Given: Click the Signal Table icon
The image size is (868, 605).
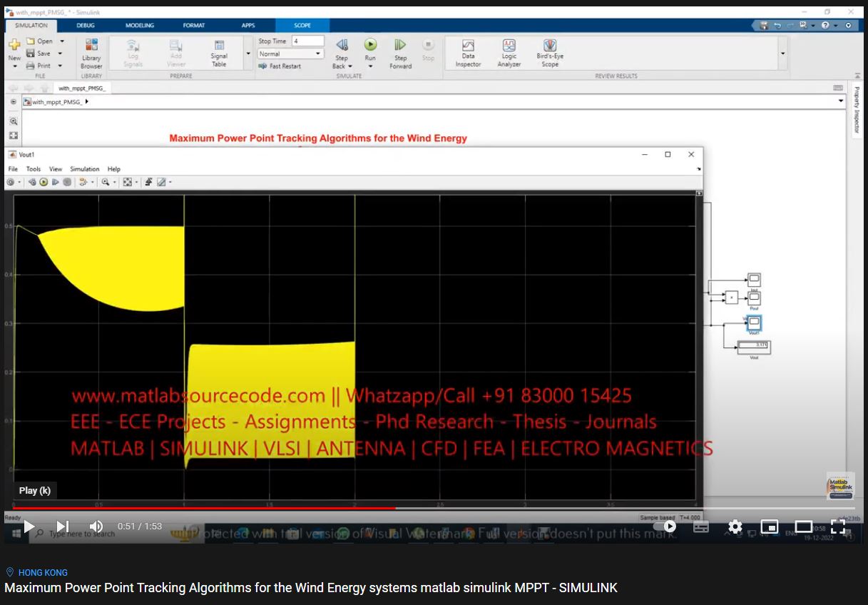Looking at the screenshot, I should [219, 54].
